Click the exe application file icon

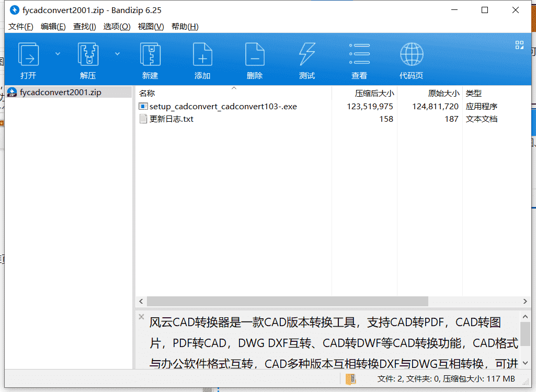point(143,106)
